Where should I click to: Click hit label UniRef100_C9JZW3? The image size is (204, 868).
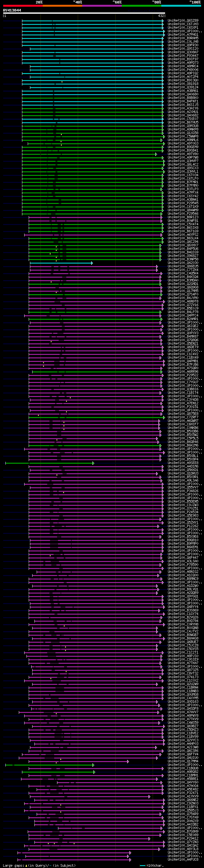point(183,505)
